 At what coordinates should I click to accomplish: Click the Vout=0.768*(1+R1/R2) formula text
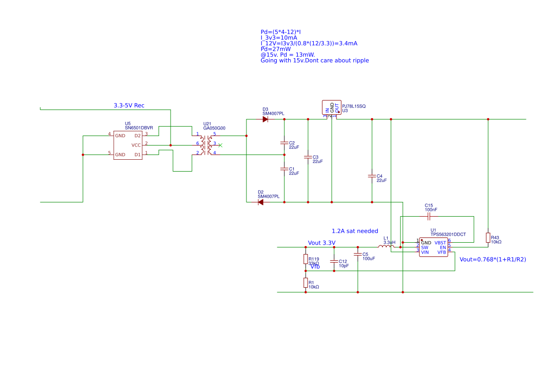(492, 259)
